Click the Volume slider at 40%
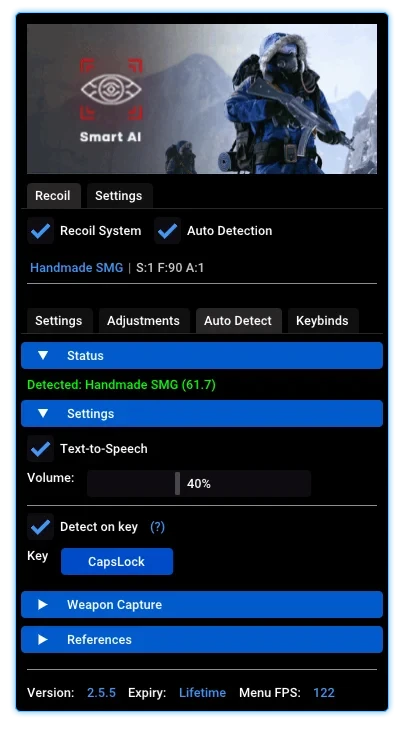 coord(199,484)
